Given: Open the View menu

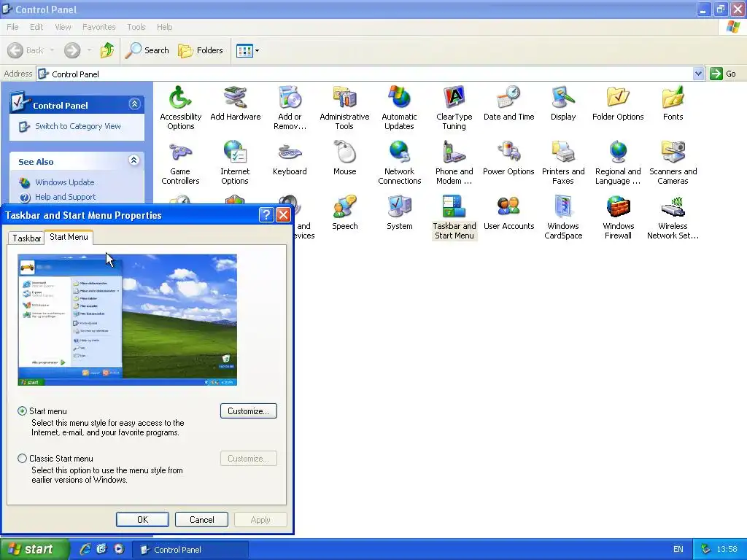Looking at the screenshot, I should click(x=63, y=27).
